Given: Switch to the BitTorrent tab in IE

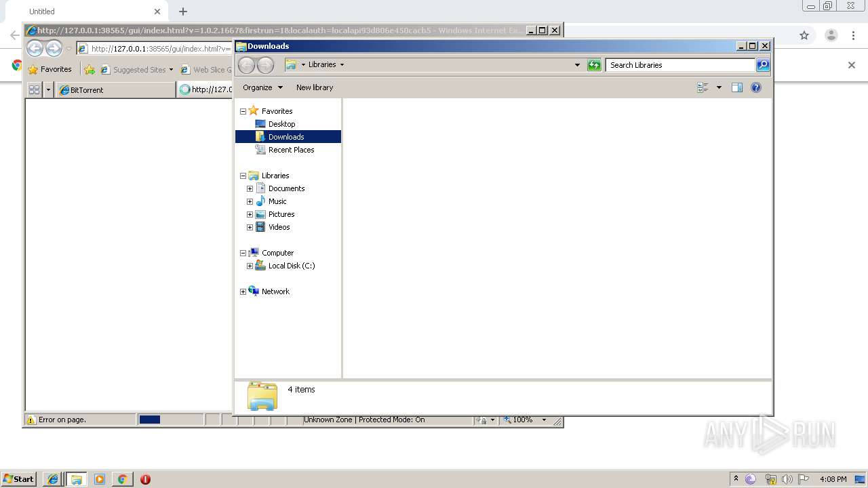Looking at the screenshot, I should [x=115, y=89].
